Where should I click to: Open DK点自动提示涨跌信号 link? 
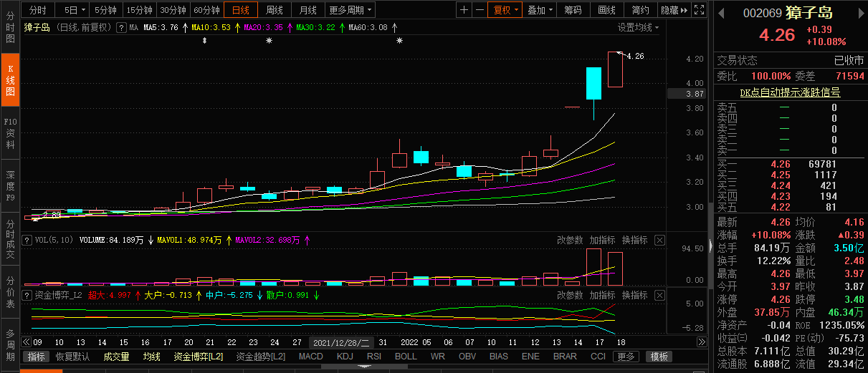coord(790,92)
